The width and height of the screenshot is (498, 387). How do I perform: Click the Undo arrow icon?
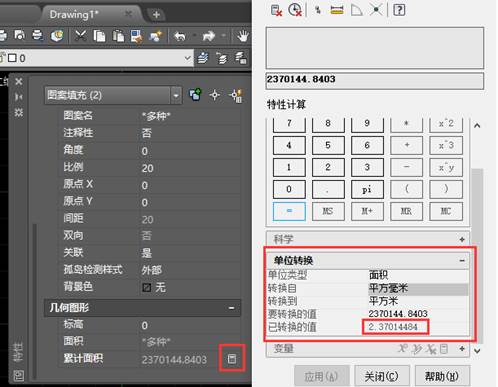tap(180, 36)
